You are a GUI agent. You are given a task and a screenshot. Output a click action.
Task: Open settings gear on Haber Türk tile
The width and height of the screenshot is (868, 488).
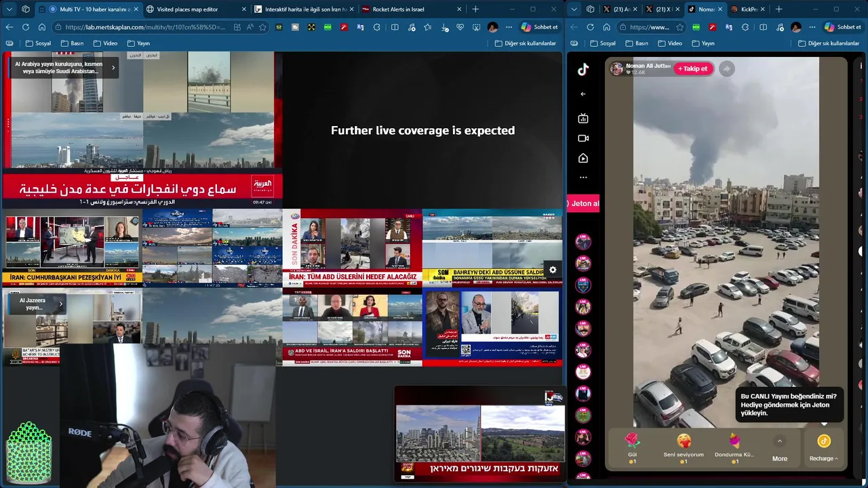pos(553,270)
